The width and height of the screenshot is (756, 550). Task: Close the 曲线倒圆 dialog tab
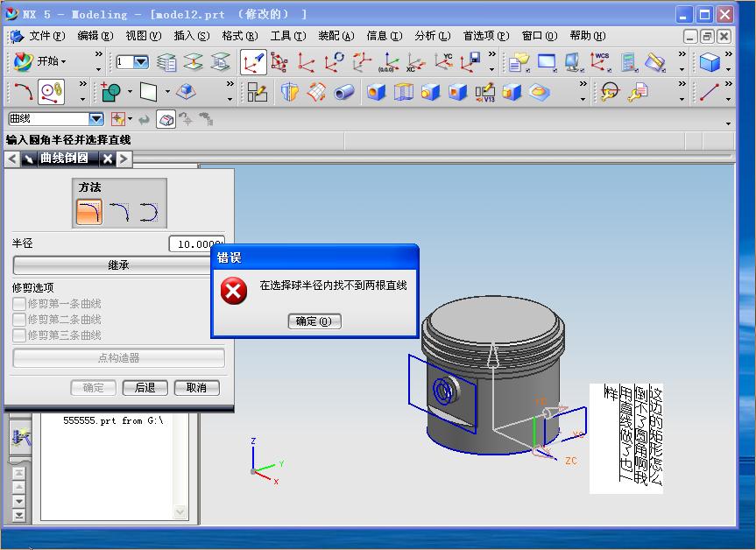[108, 159]
